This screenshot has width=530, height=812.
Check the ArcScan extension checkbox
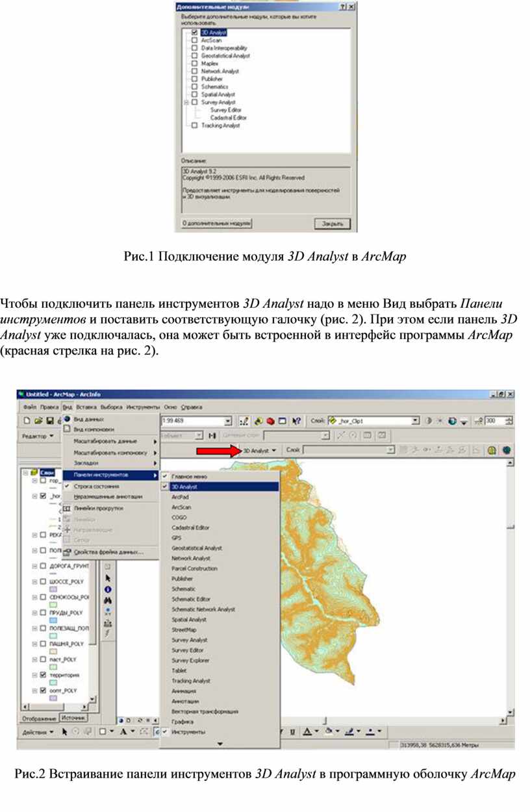[x=194, y=40]
